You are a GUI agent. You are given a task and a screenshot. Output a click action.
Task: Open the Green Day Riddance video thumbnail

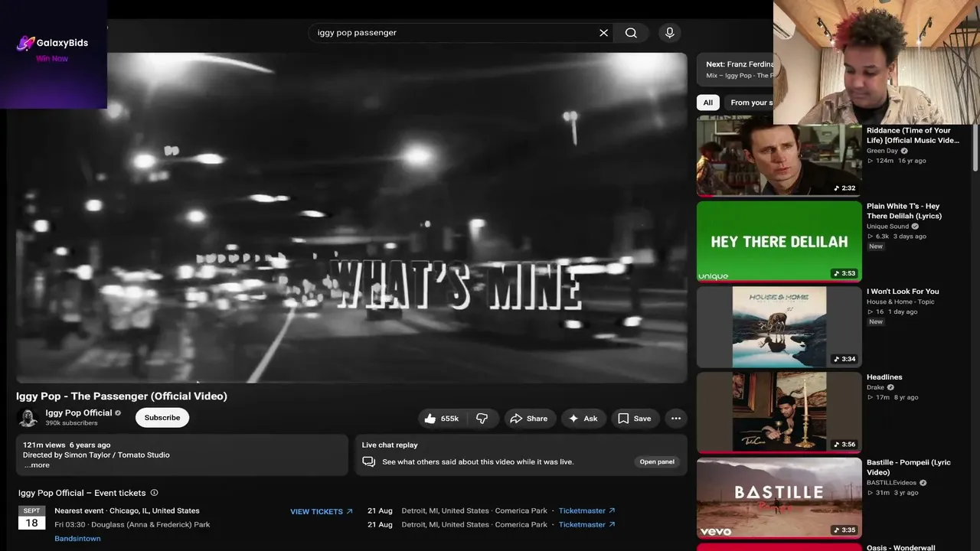779,156
